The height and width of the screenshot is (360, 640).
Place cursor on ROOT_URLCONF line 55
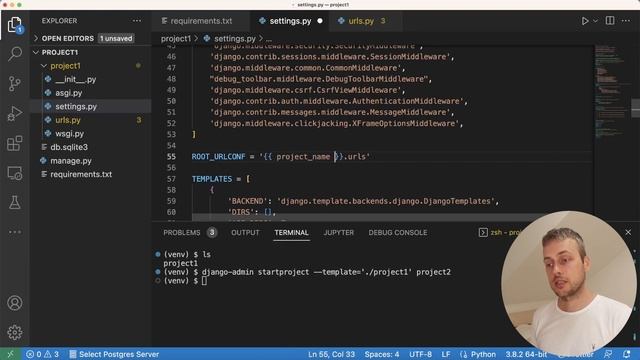click(x=281, y=157)
